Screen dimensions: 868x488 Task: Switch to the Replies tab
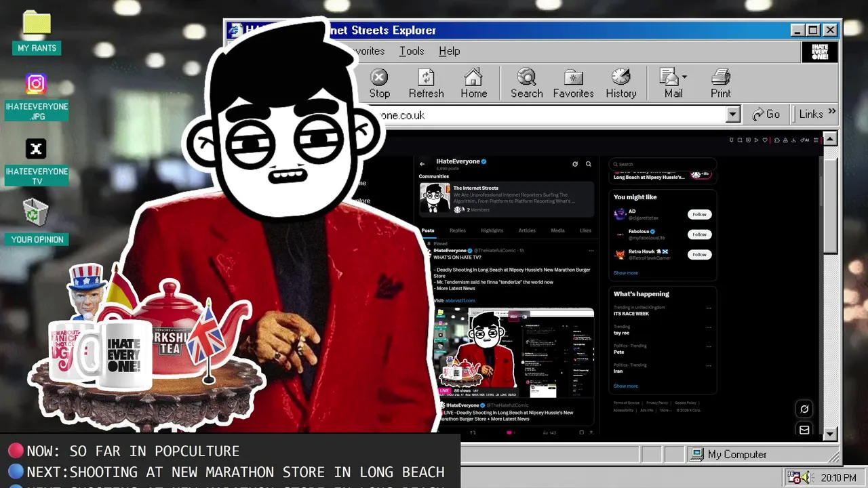458,230
